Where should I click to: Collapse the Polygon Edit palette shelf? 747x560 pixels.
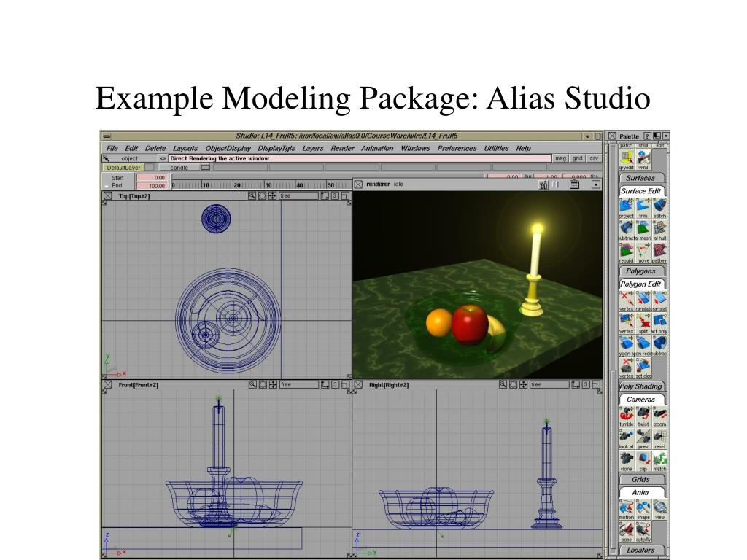640,284
